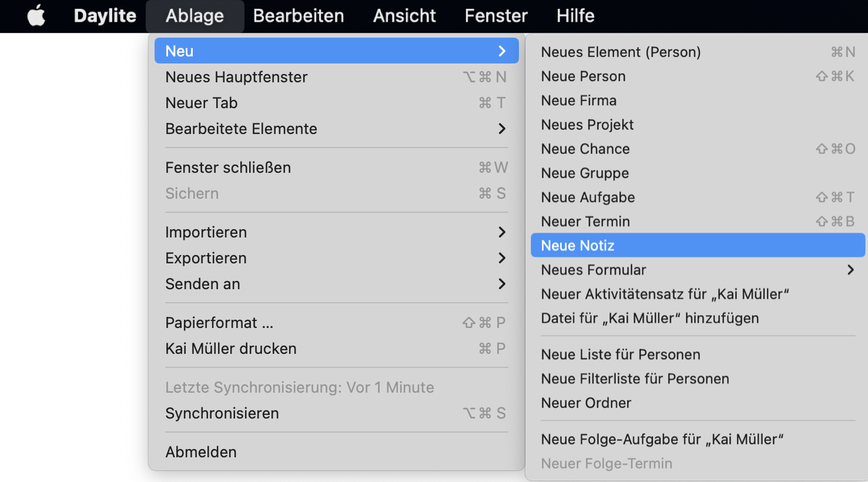This screenshot has width=868, height=482.
Task: Open the Fenster menu
Action: [x=496, y=16]
